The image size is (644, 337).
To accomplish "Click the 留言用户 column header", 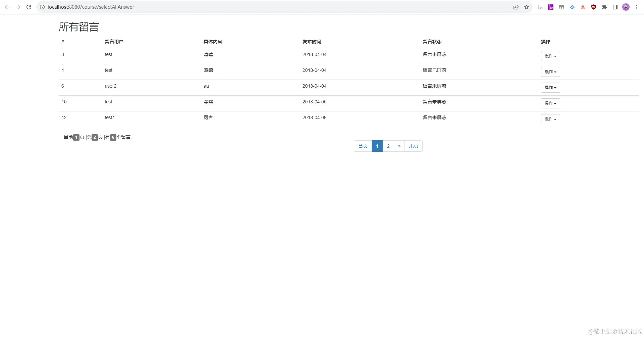I will click(114, 42).
